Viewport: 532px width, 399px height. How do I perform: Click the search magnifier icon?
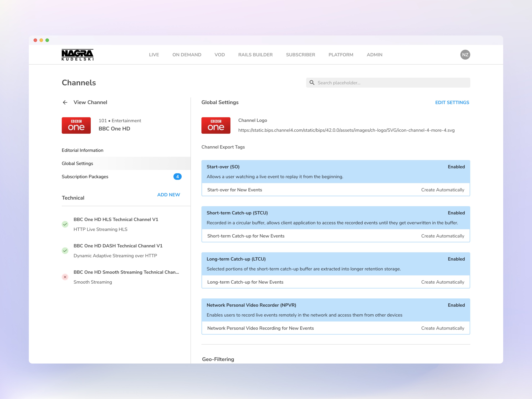(312, 83)
